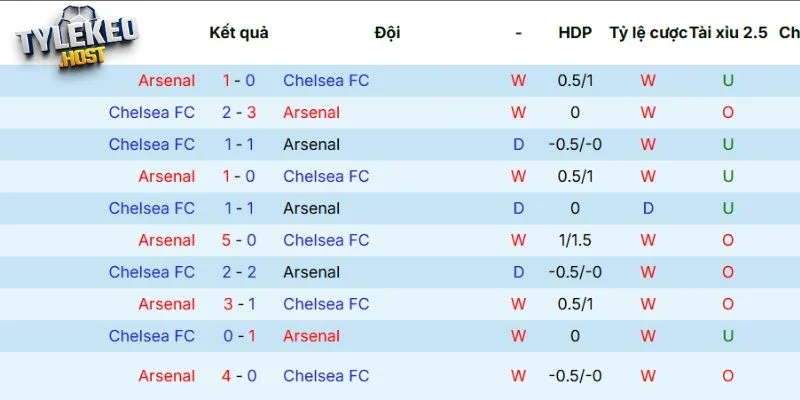Click Chelsea FC in the 2 - 3 row

[152, 112]
